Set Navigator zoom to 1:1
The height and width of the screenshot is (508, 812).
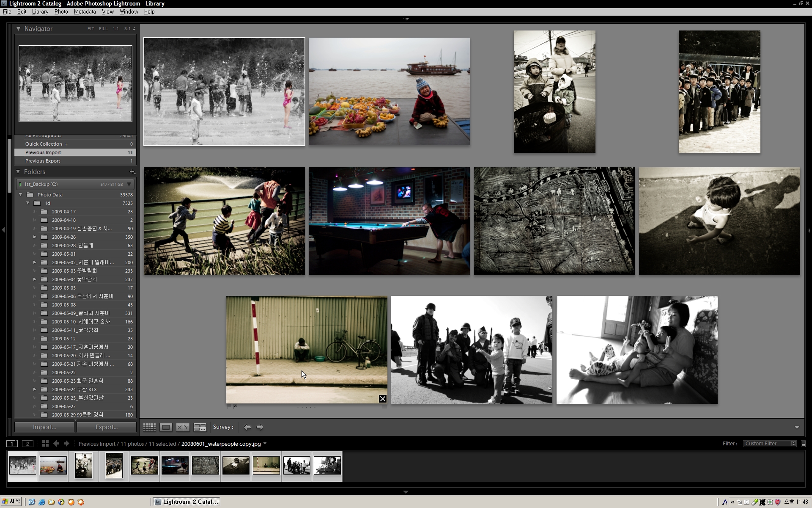pos(115,29)
